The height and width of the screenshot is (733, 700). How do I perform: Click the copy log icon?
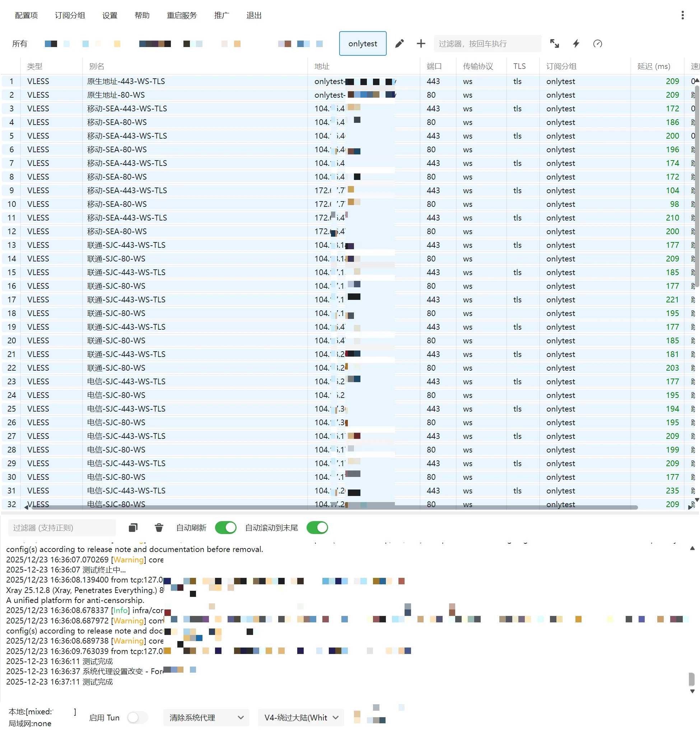click(x=133, y=527)
